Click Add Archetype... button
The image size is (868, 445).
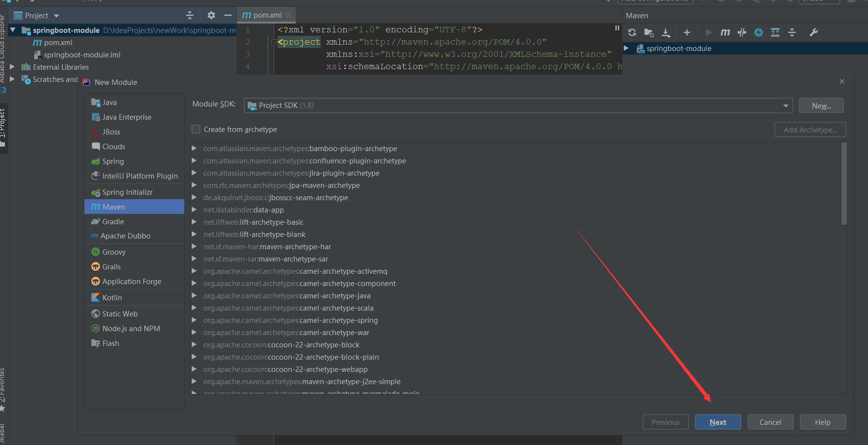coord(810,130)
